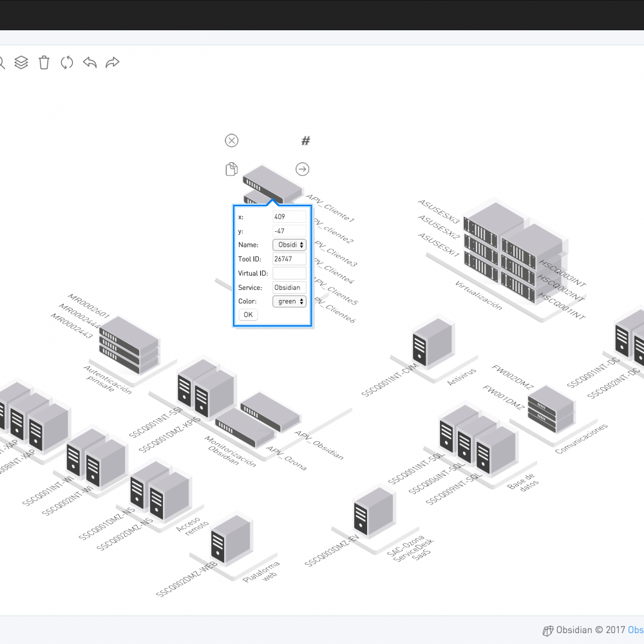Click the redo arrow icon
Image resolution: width=644 pixels, height=644 pixels.
112,62
